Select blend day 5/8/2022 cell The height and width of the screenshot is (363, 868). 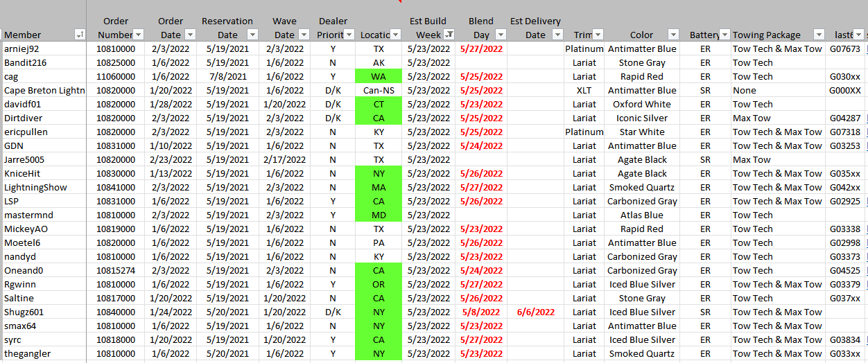(x=481, y=312)
